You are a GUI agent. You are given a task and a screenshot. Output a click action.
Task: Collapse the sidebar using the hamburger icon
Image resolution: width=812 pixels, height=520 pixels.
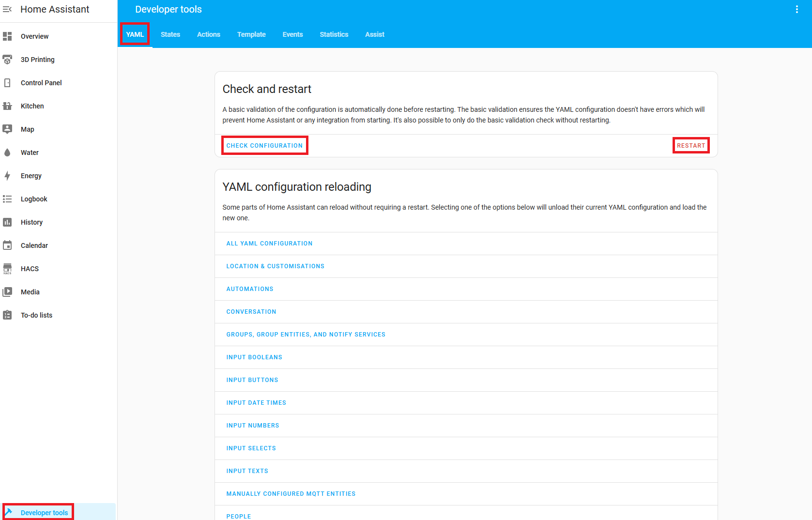[7, 9]
